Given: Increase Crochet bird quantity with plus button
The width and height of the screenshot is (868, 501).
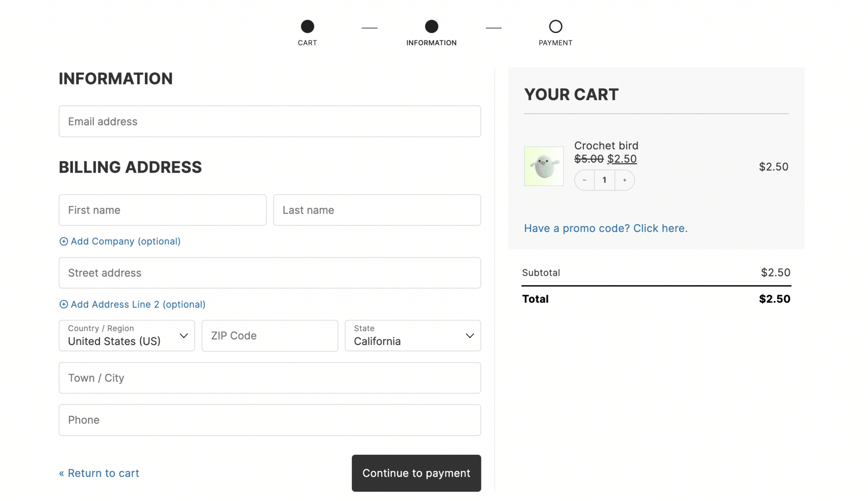Looking at the screenshot, I should (624, 180).
